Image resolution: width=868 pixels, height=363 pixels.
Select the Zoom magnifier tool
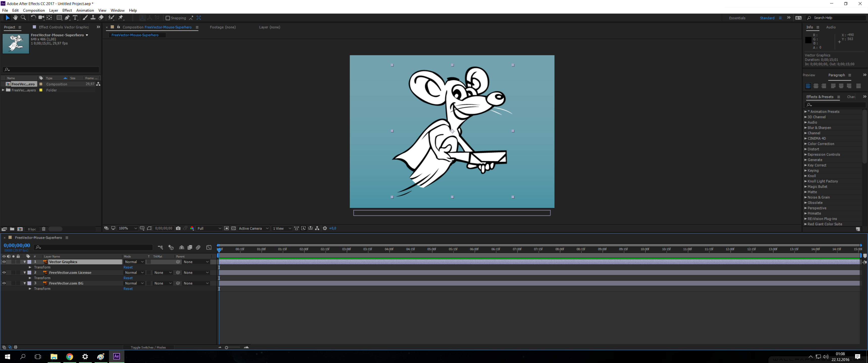[23, 18]
